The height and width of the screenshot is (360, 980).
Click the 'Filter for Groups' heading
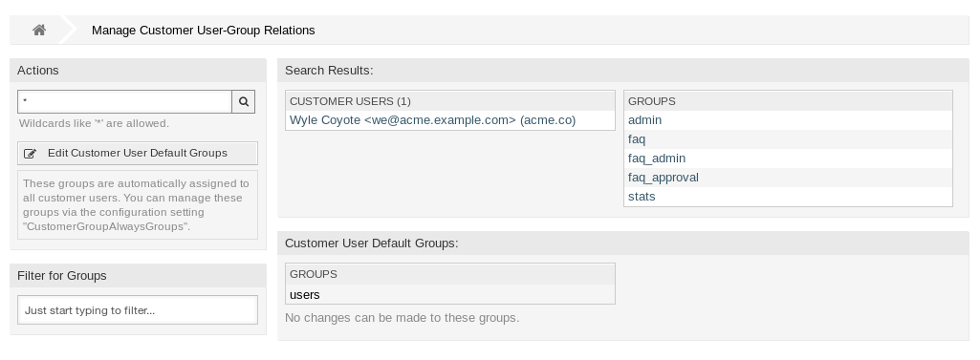tap(62, 276)
